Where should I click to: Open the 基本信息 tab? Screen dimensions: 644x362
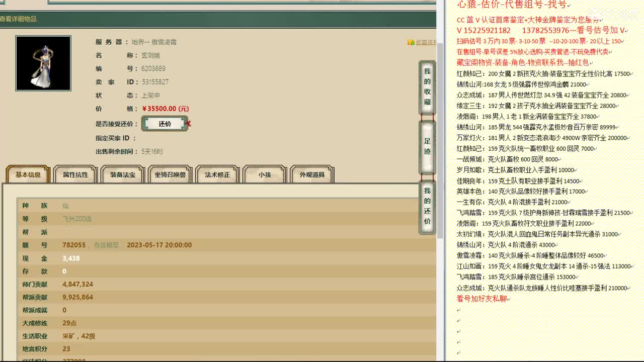(28, 175)
